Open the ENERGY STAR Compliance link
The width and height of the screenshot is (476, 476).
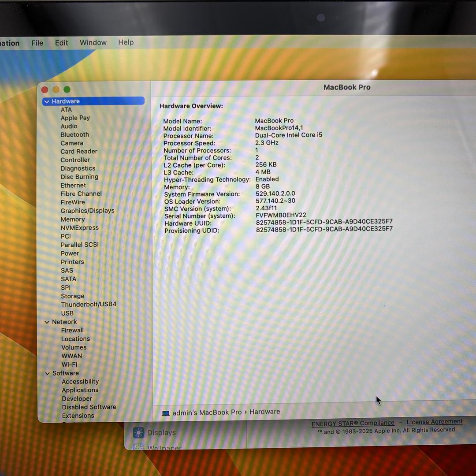(353, 424)
